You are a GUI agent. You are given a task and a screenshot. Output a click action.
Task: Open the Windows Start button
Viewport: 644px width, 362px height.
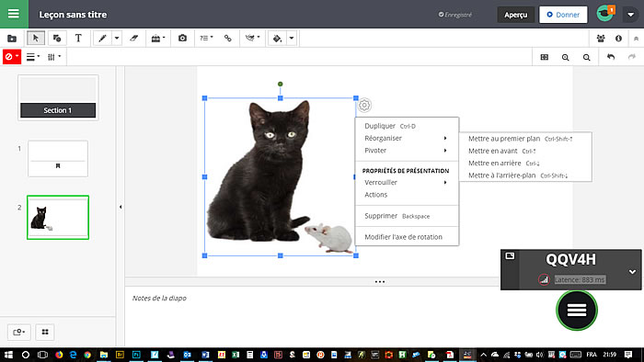tap(8, 355)
